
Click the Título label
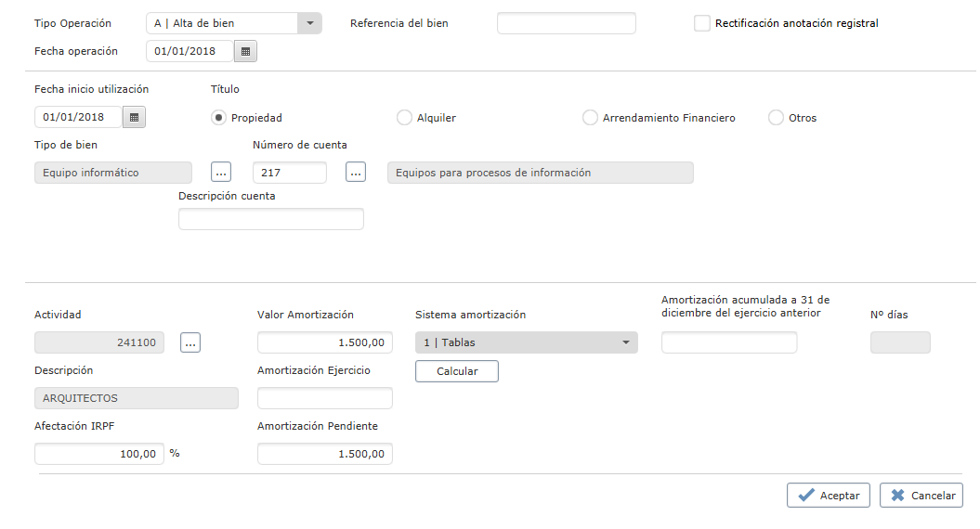tap(225, 89)
